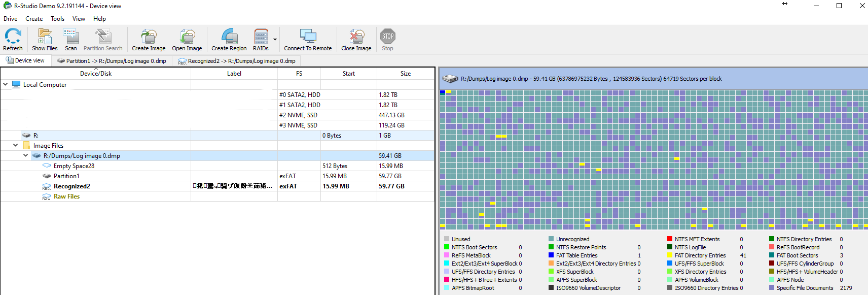Click the Recognized2 partition icon
868x295 pixels.
point(46,186)
